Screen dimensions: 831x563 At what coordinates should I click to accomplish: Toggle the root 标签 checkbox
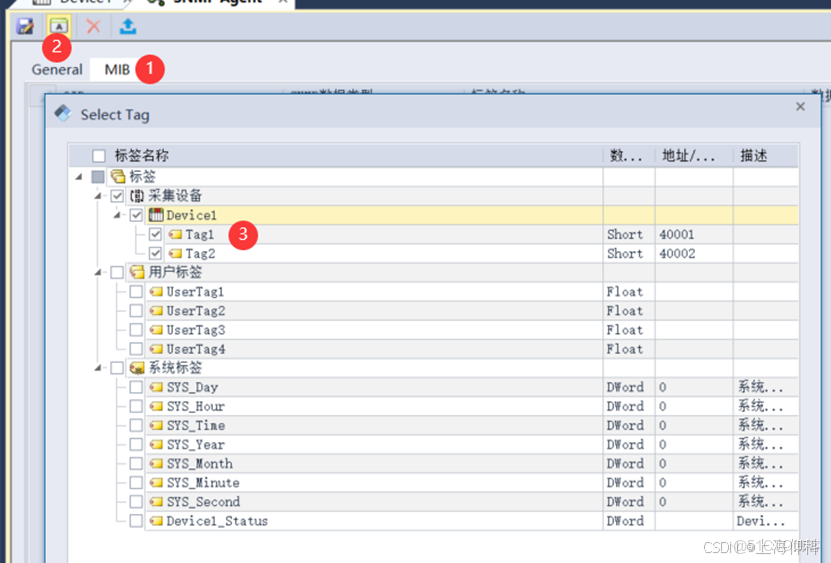98,177
